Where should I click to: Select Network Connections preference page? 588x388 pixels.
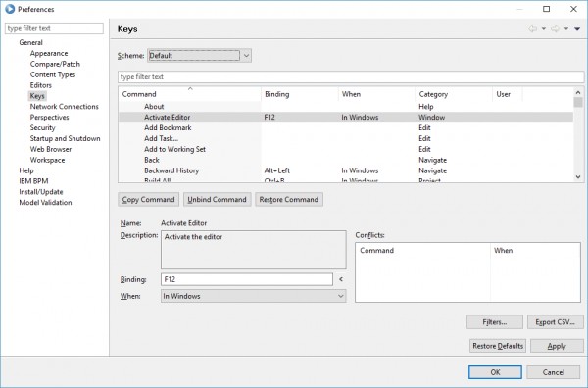click(x=64, y=107)
